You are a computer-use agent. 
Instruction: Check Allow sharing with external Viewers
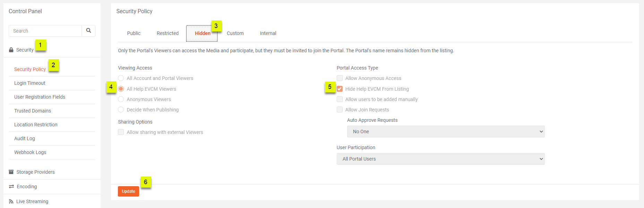click(121, 132)
